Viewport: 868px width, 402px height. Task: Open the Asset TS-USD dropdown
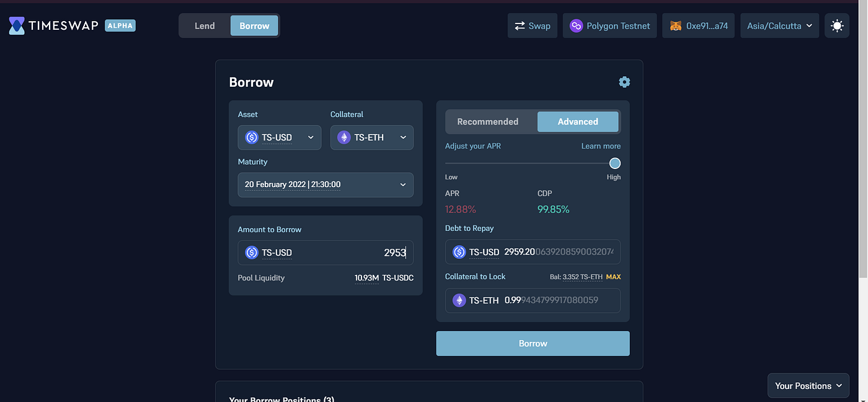pyautogui.click(x=280, y=138)
